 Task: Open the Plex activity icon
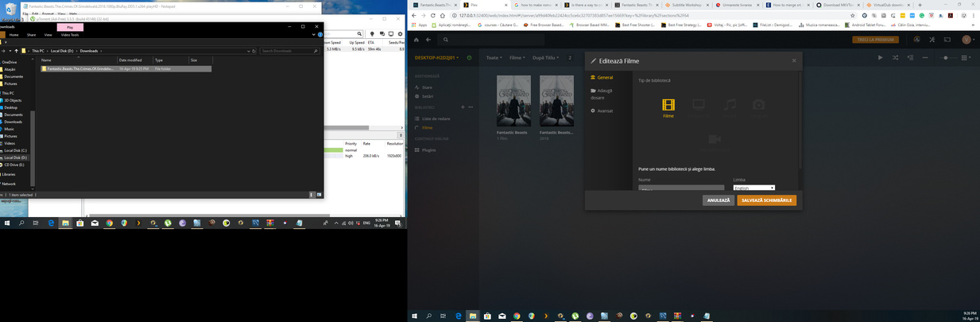(917, 40)
